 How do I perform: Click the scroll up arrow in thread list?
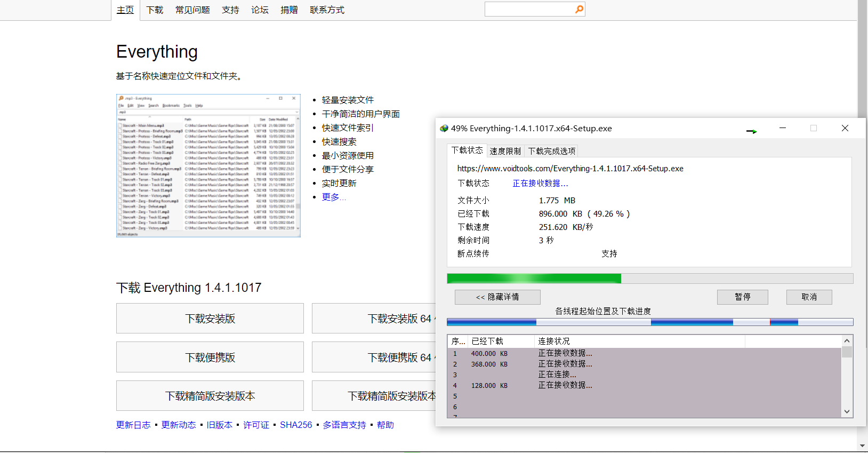click(x=847, y=340)
